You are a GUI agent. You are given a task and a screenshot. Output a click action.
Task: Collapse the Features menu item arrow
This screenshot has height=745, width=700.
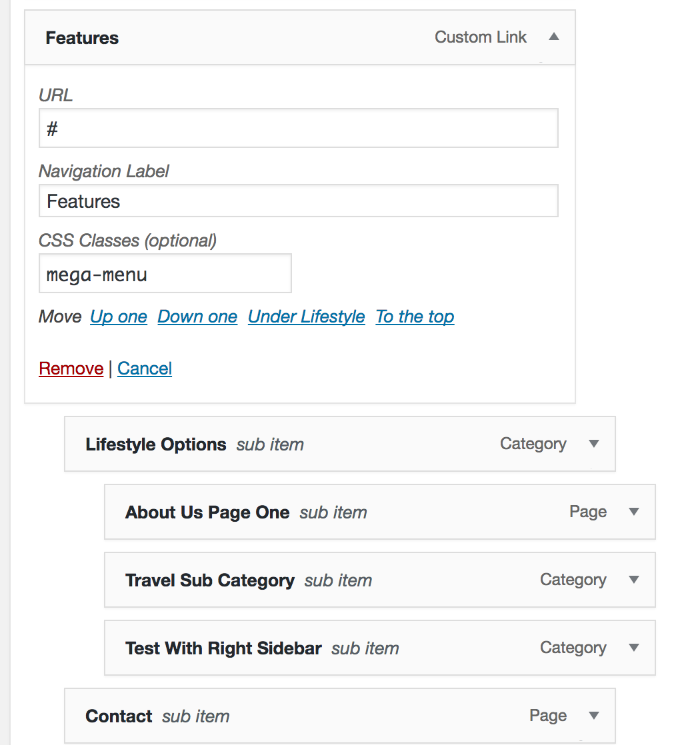[553, 37]
